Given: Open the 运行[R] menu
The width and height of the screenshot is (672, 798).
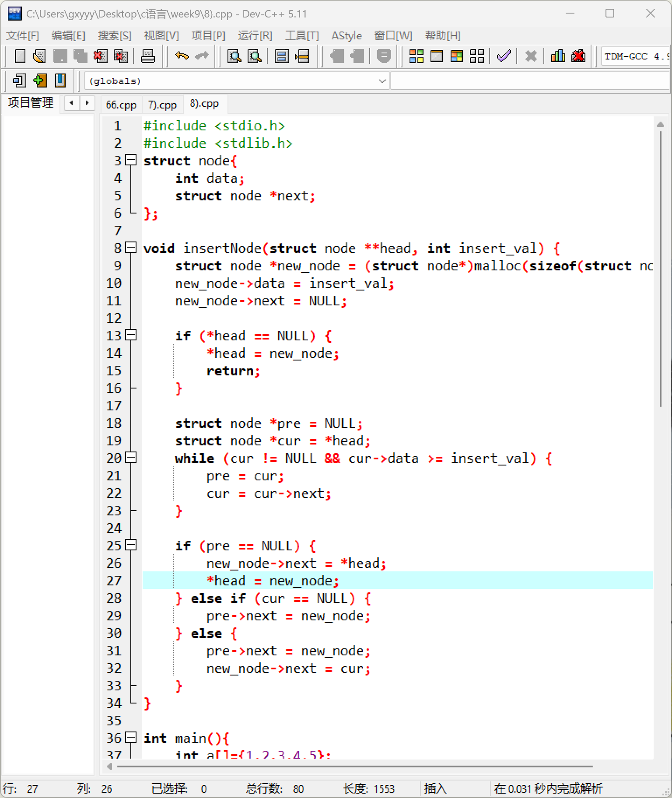Looking at the screenshot, I should click(255, 35).
